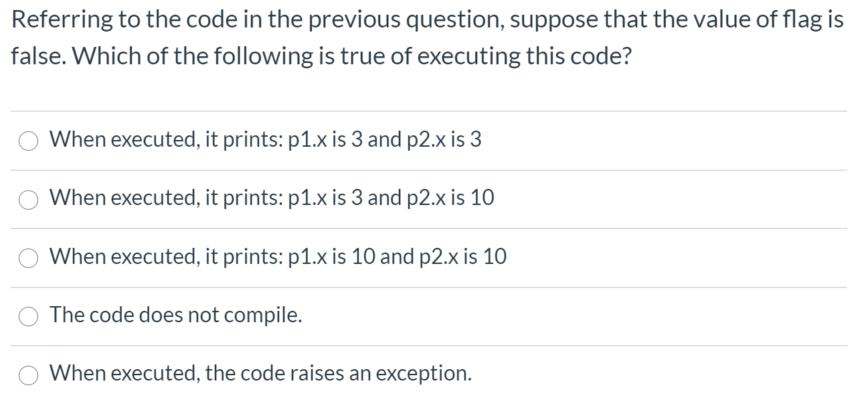Click the radio button of the first answer choice
868x410 pixels.
(x=28, y=140)
